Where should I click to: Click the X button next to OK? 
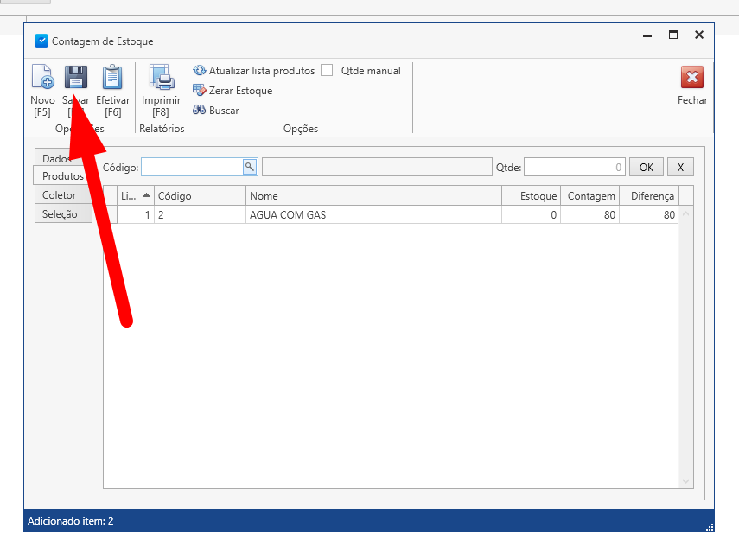click(680, 168)
